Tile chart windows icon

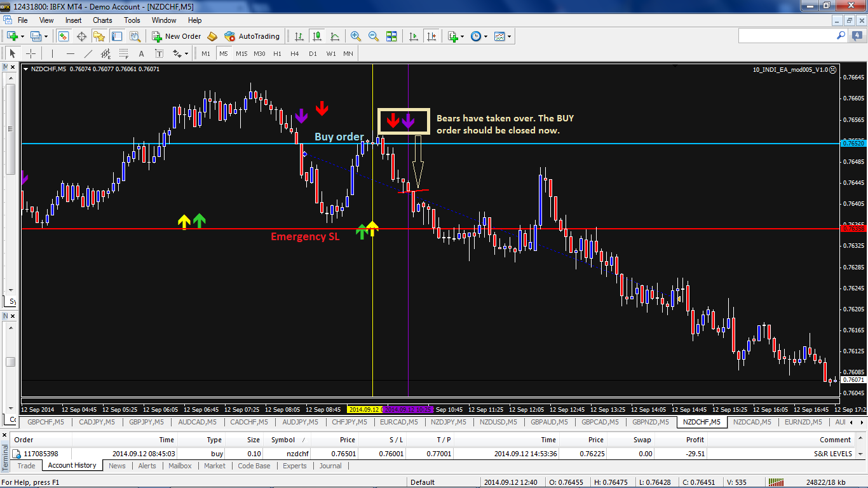pyautogui.click(x=391, y=36)
